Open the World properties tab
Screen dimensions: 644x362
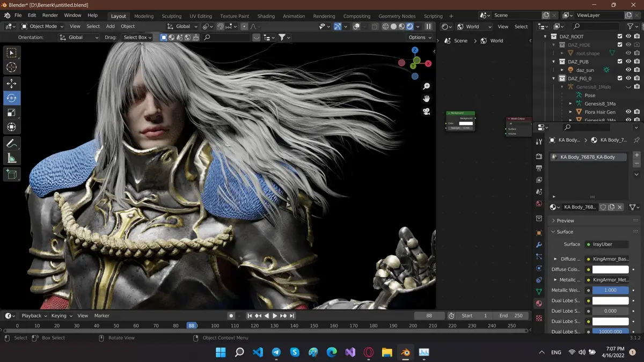pyautogui.click(x=539, y=203)
